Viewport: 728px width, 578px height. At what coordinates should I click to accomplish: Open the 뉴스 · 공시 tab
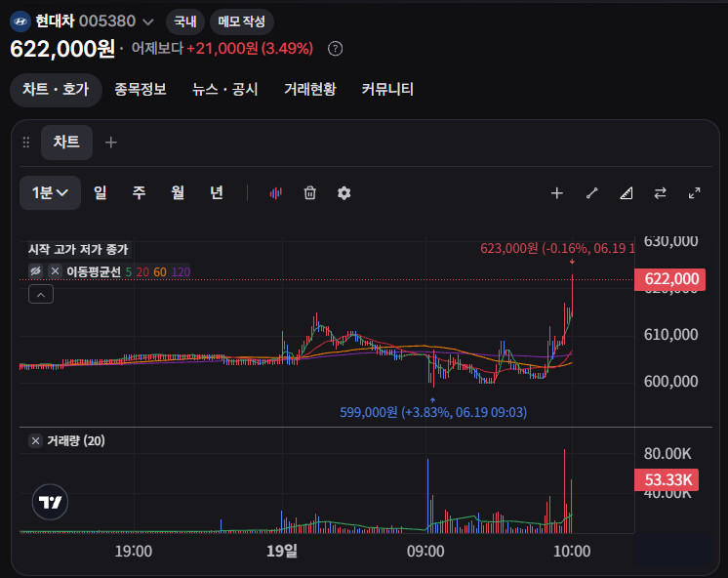pos(225,89)
